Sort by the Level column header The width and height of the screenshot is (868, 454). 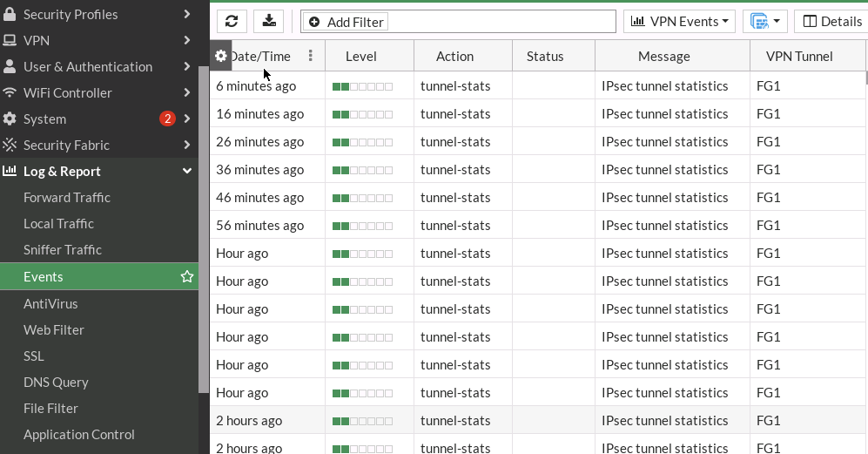361,56
